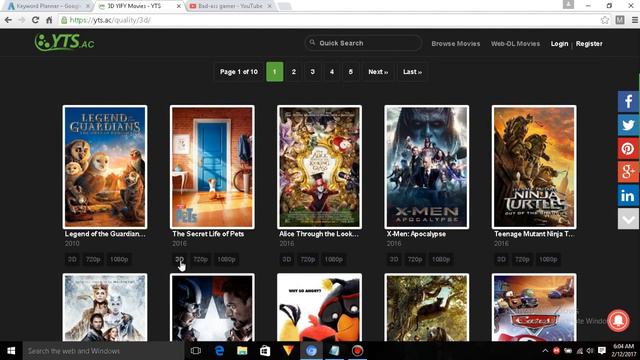Launch Microsoft Edge from taskbar
The height and width of the screenshot is (360, 640).
[x=219, y=351]
